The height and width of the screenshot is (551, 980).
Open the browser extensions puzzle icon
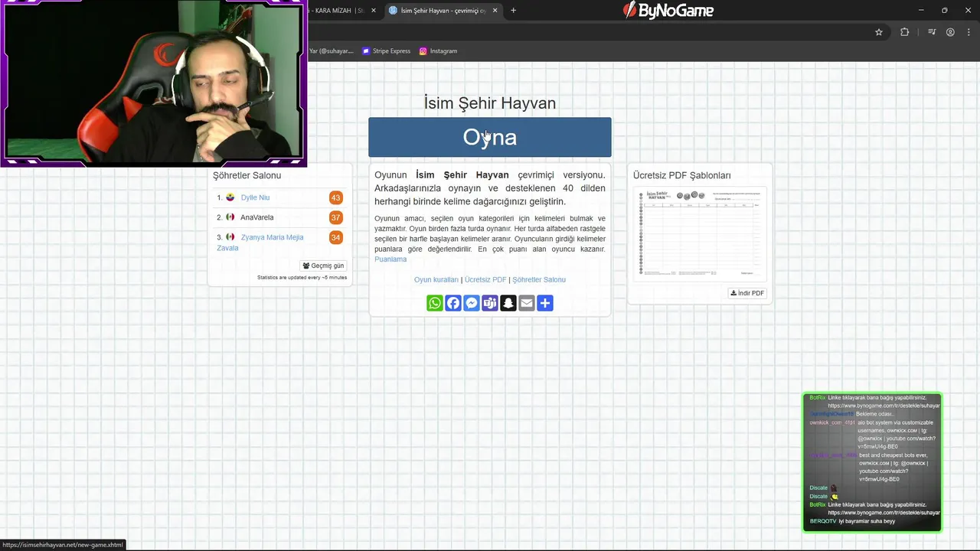pos(904,32)
